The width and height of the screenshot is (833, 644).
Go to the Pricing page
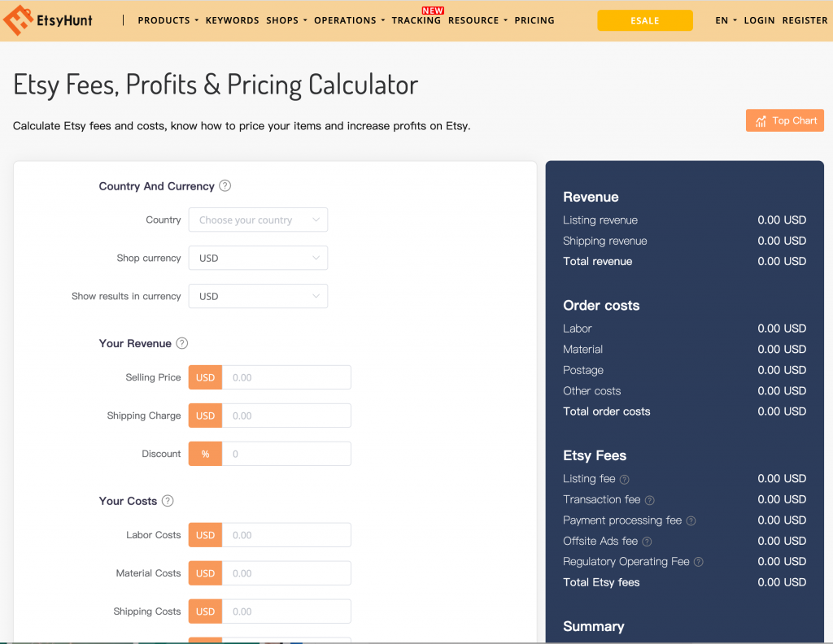(534, 20)
